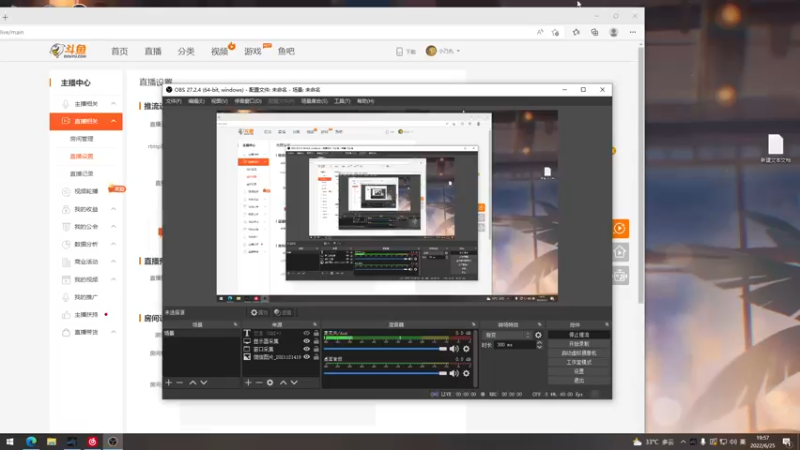
Task: Click 停止推流 button in OBS controls
Action: pyautogui.click(x=579, y=335)
